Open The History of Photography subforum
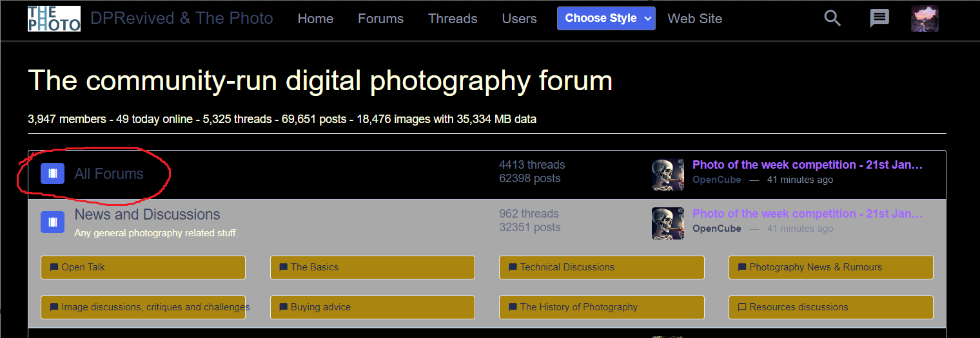The width and height of the screenshot is (980, 338). point(601,307)
